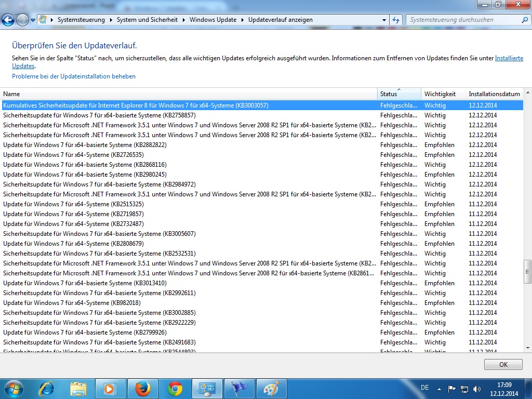Select Update KB2882822 row
This screenshot has width=532, height=399.
click(262, 145)
